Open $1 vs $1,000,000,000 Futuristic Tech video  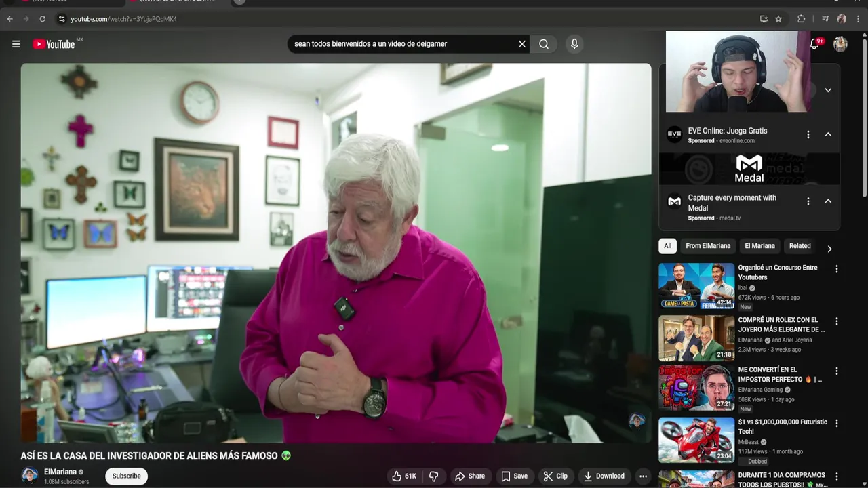click(783, 426)
